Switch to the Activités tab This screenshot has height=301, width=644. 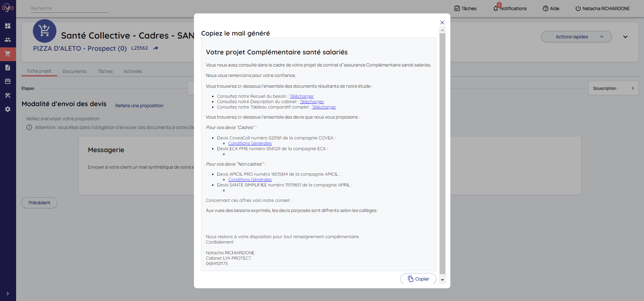pos(133,71)
